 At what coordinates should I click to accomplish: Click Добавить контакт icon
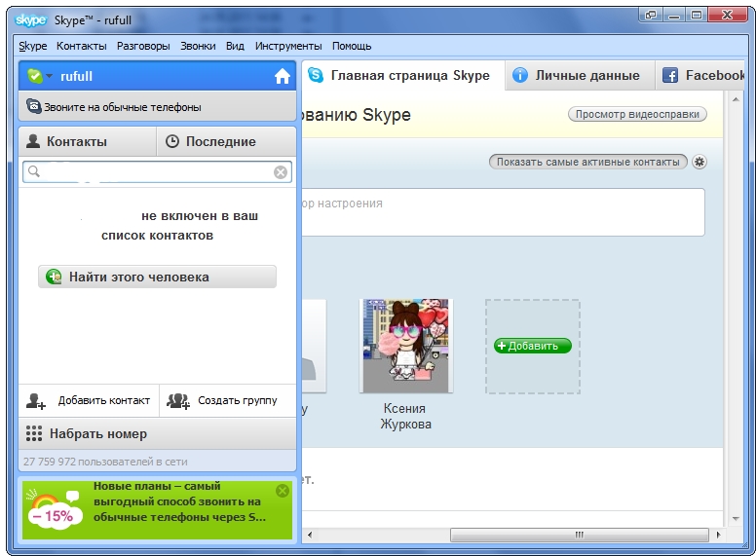(36, 400)
